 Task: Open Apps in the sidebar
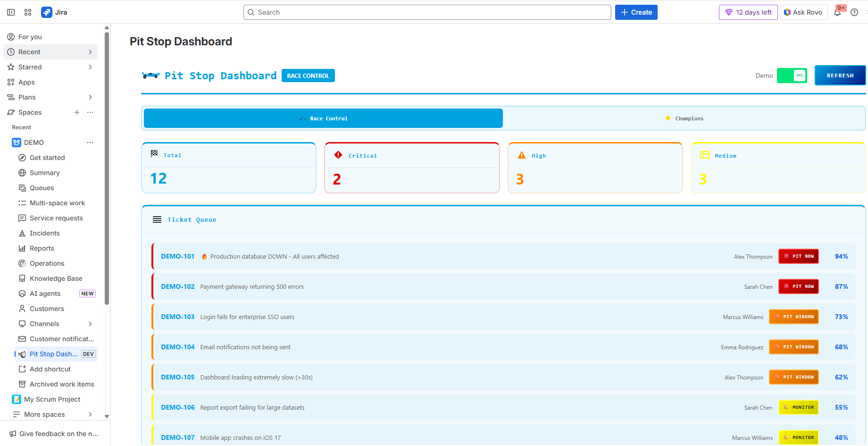coord(50,82)
